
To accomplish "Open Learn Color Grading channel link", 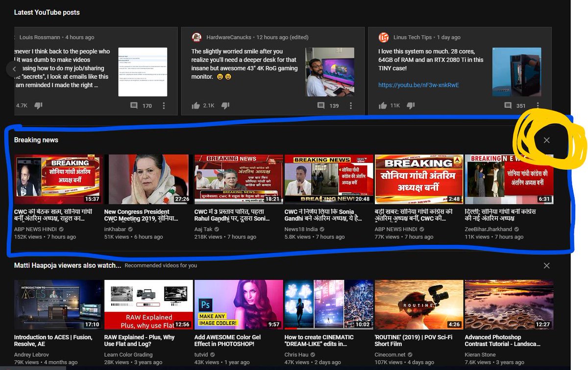I will point(128,354).
